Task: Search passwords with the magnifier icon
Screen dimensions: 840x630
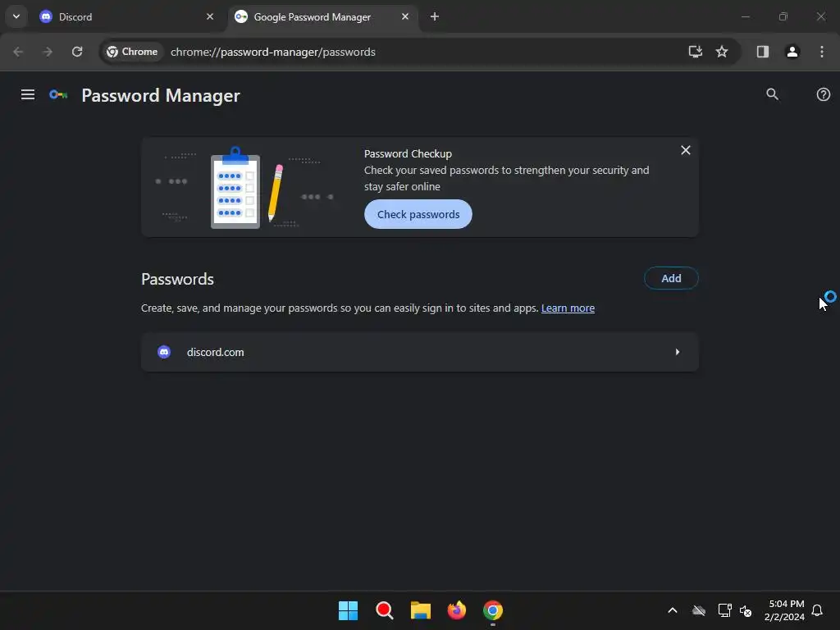Action: (772, 94)
